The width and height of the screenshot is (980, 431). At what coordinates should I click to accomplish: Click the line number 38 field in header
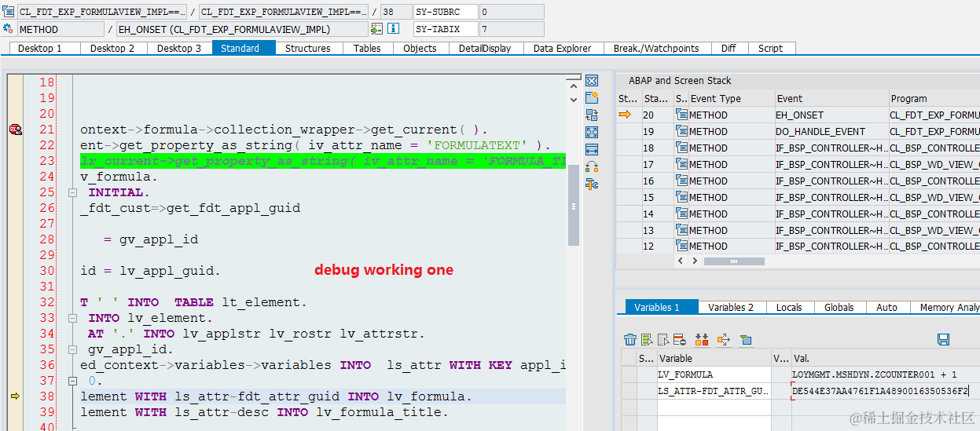[x=396, y=12]
